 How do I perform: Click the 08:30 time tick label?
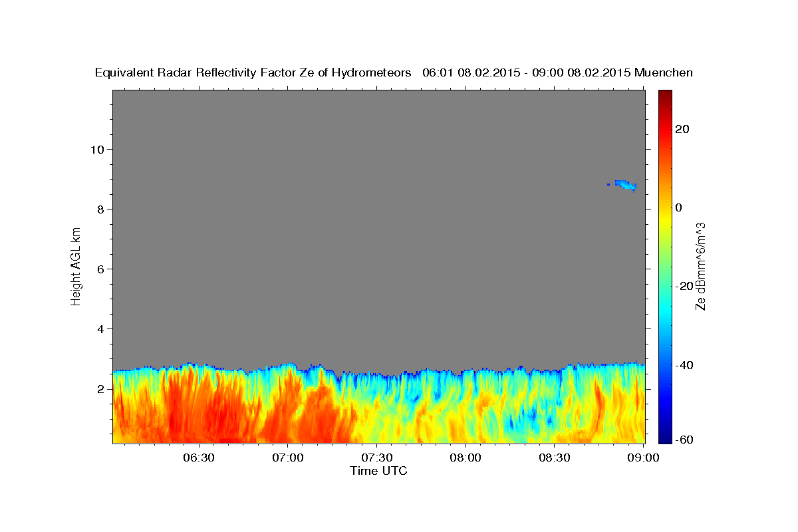tap(555, 458)
